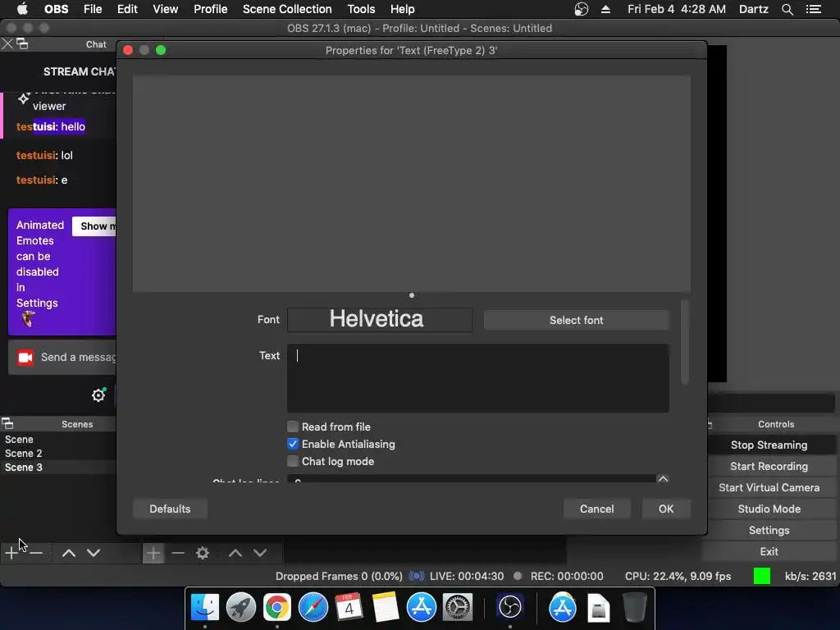Viewport: 840px width, 630px height.
Task: Increase Chat log lines with the up arrow
Action: (663, 478)
